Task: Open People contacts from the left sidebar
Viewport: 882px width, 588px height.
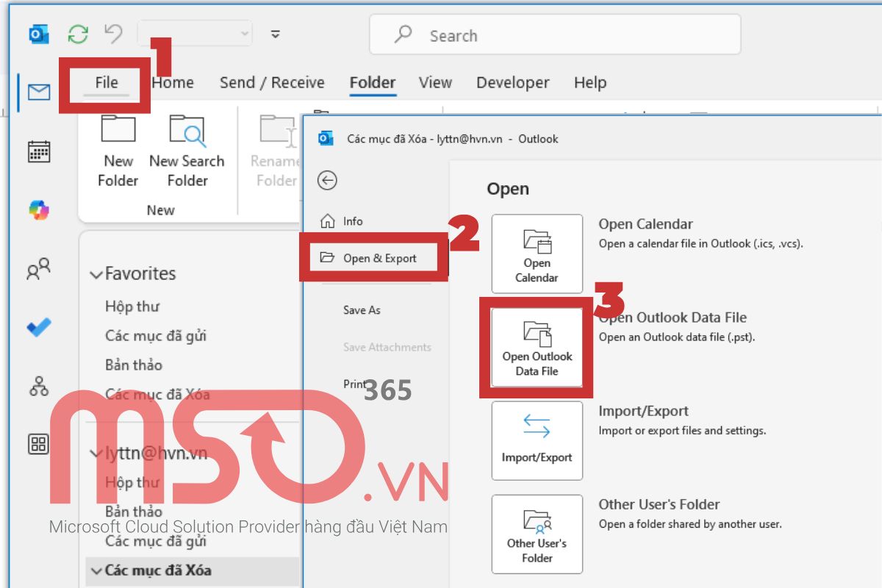Action: click(39, 269)
